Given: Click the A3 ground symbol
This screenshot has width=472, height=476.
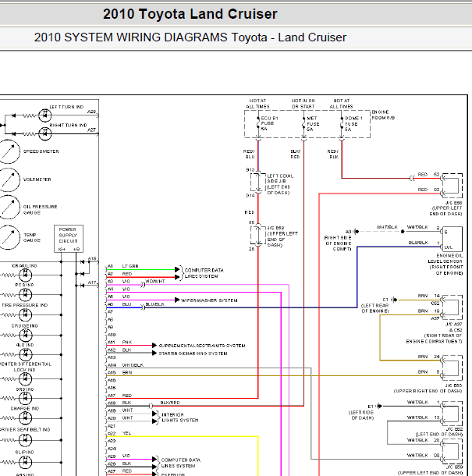Looking at the screenshot, I should pos(357,232).
